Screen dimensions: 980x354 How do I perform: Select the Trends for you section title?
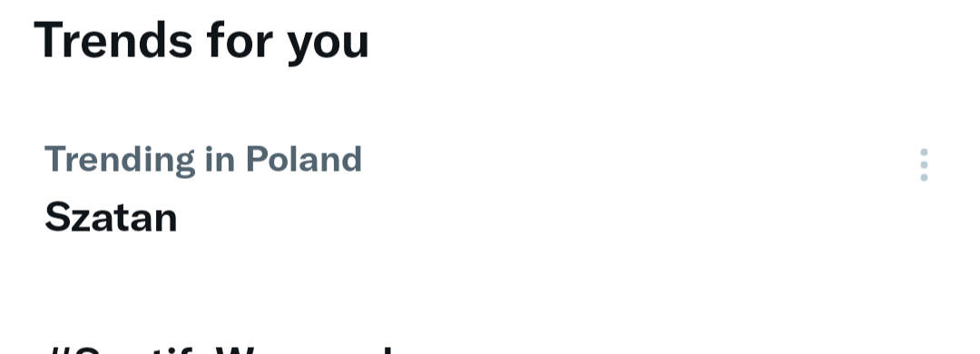coord(201,41)
